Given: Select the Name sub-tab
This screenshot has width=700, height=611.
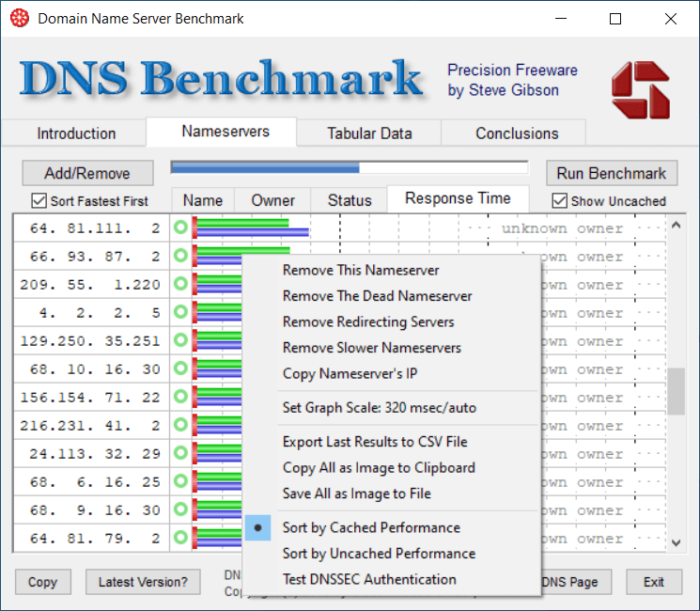Looking at the screenshot, I should pos(203,200).
